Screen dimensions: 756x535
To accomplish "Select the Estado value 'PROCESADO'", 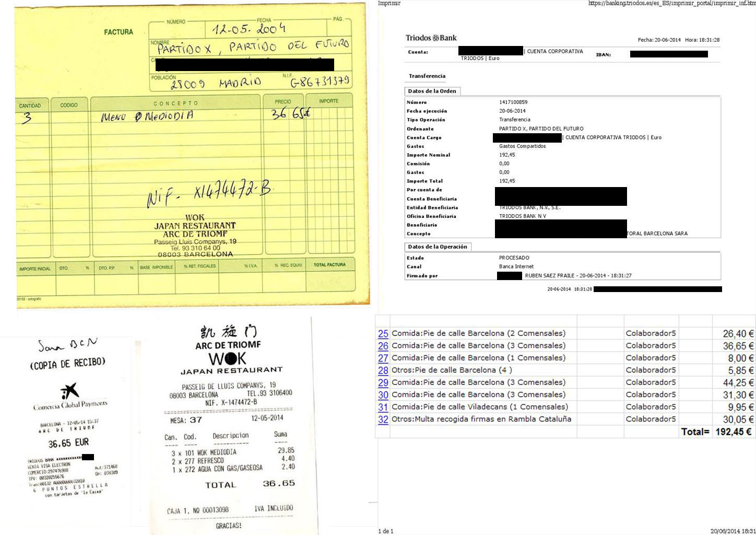I will click(x=514, y=258).
